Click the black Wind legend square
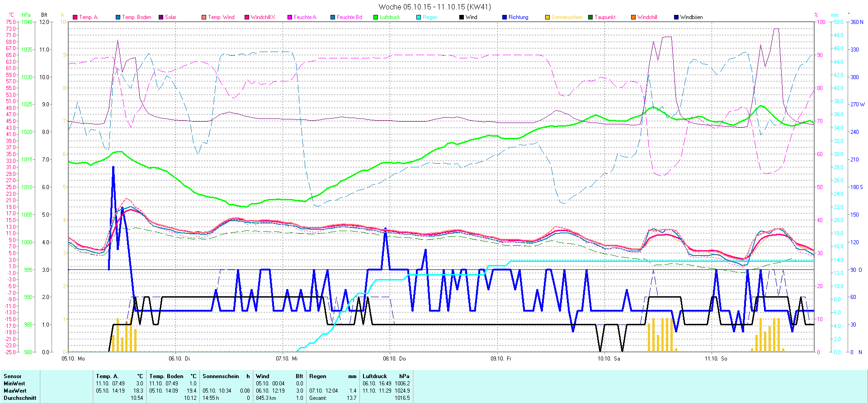Viewport: 868px width, 403px height. [x=462, y=17]
